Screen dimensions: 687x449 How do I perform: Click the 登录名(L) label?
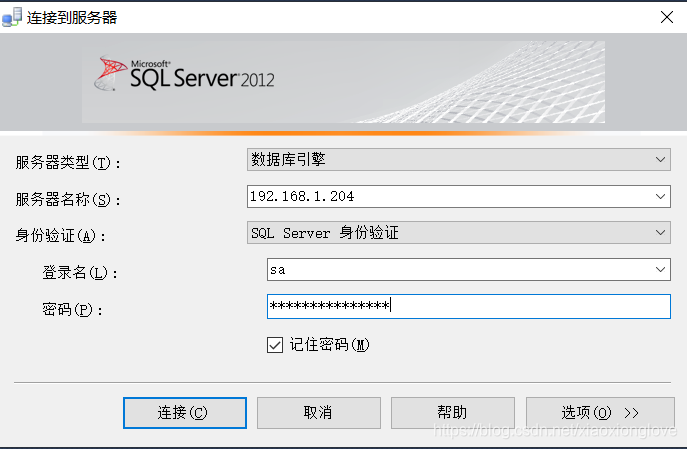(x=80, y=273)
